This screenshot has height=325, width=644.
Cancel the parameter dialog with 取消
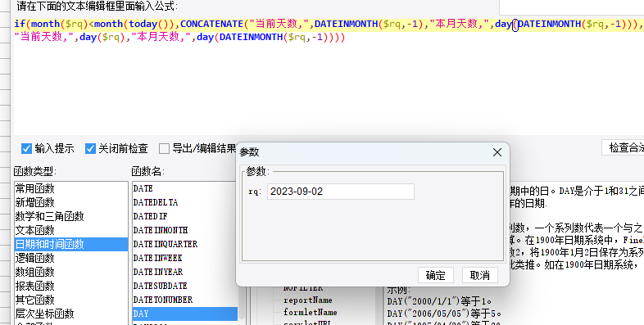coord(479,275)
